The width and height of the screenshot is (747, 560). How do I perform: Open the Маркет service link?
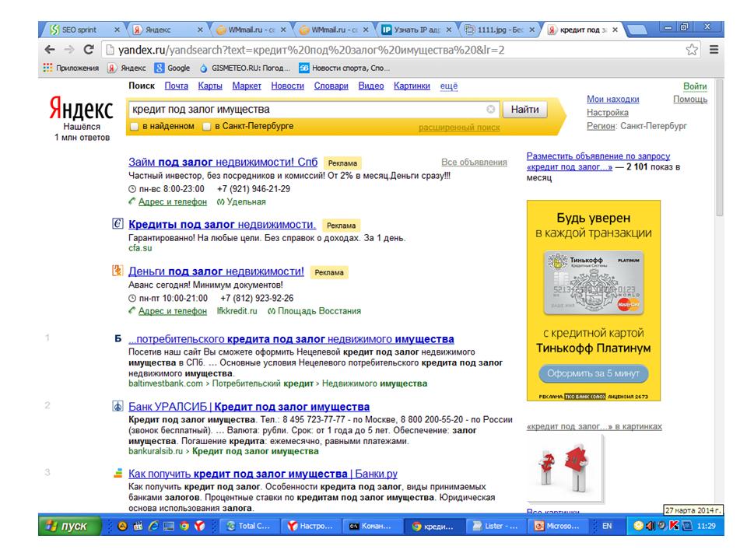tap(247, 86)
